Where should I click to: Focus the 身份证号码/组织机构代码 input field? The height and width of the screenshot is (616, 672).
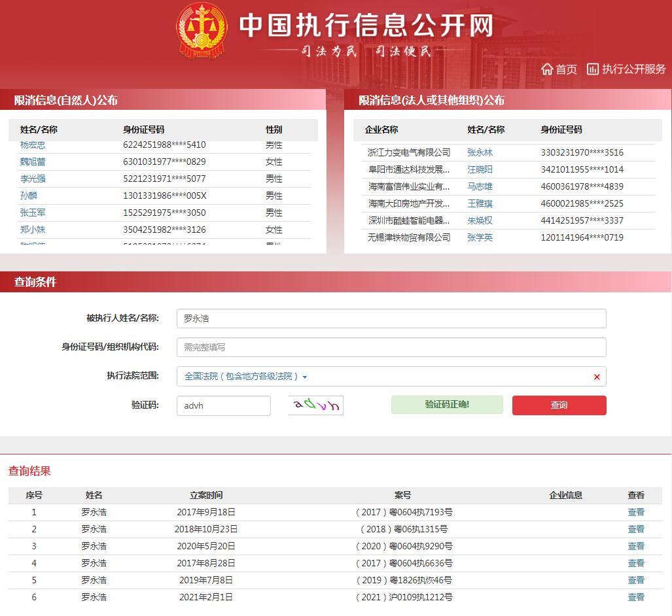(x=391, y=347)
